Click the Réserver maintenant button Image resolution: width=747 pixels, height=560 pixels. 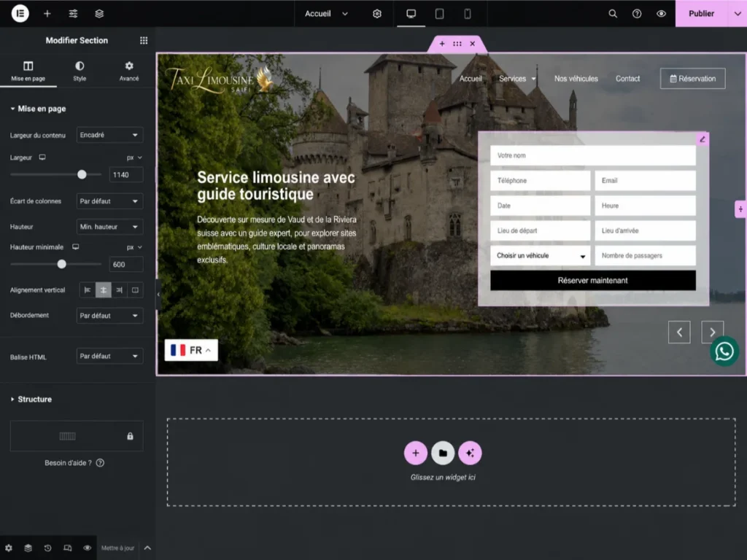click(x=592, y=281)
